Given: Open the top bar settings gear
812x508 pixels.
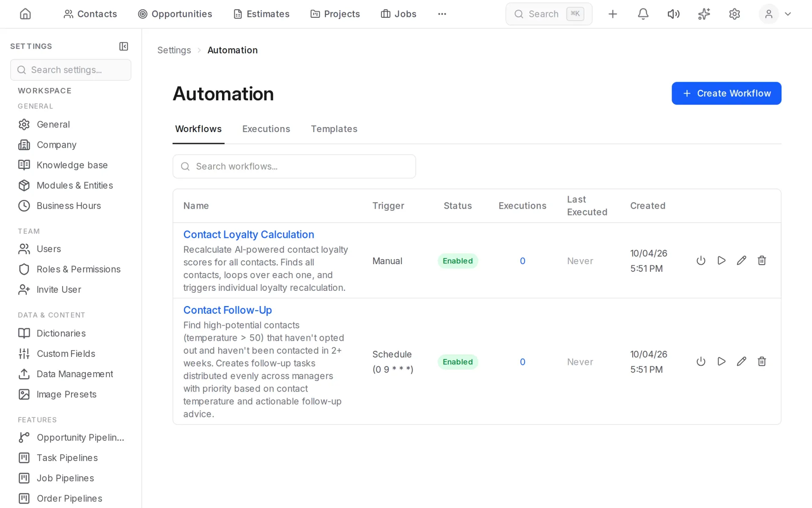Looking at the screenshot, I should (x=734, y=14).
